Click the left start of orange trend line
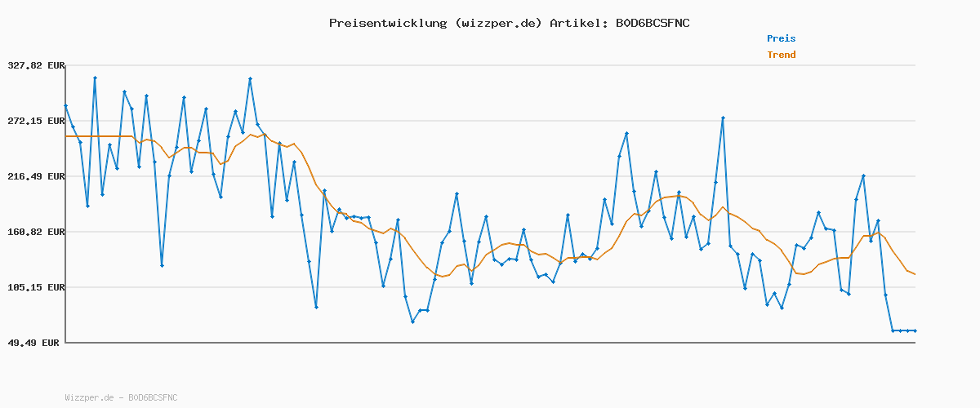The image size is (980, 408). [x=67, y=136]
